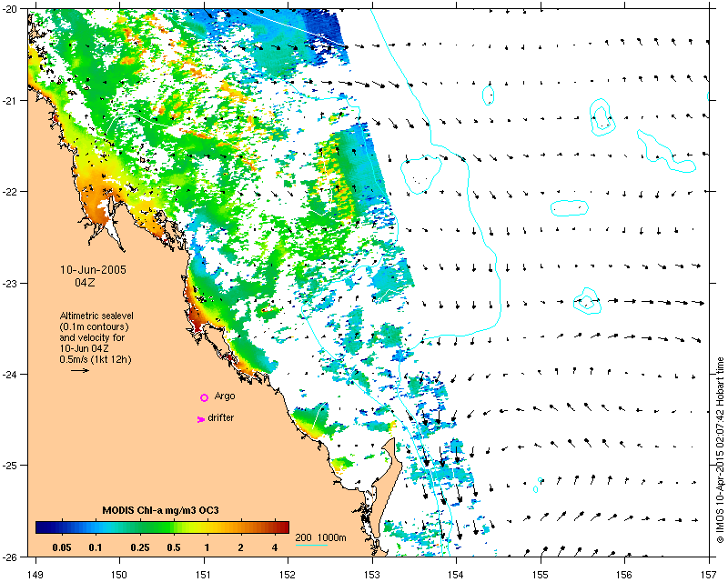Click latitude axis label -26
This screenshot has height=582, width=728.
11,557
